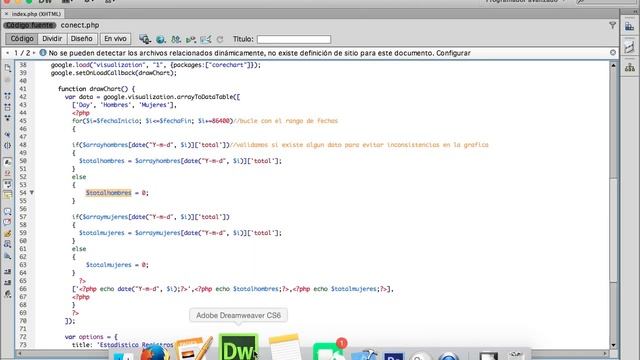Viewport: 640px width, 360px height.
Task: Toggle highlight invalid code icon
Action: [x=7, y=173]
